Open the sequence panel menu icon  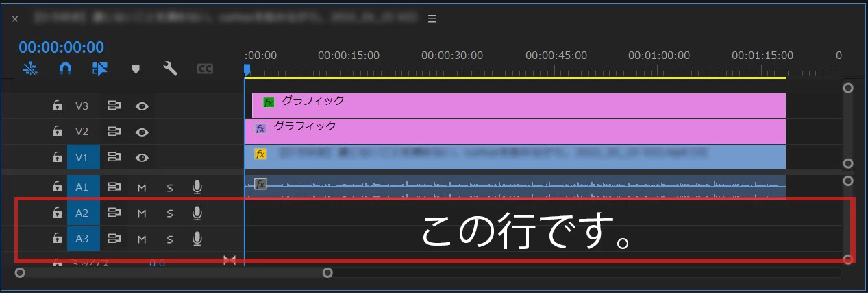click(x=432, y=19)
